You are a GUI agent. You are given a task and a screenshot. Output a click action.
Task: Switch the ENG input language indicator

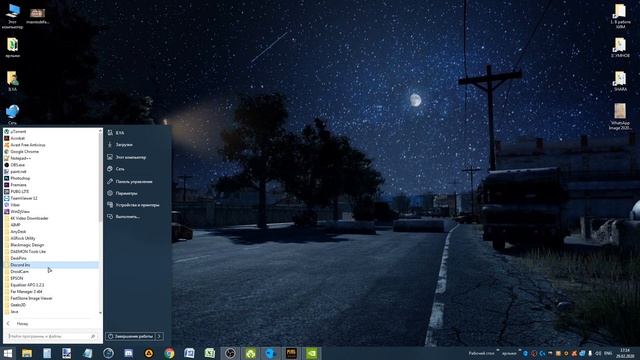(608, 353)
